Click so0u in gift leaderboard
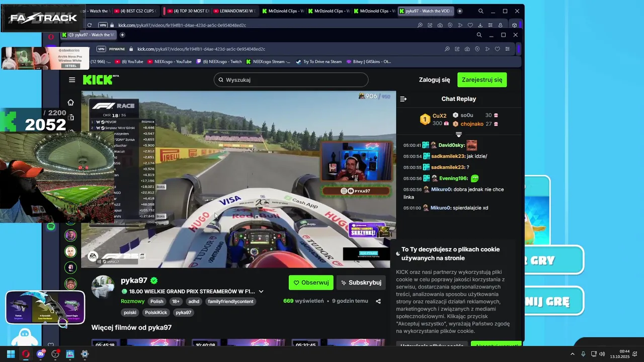This screenshot has width=644, height=362. point(467,115)
